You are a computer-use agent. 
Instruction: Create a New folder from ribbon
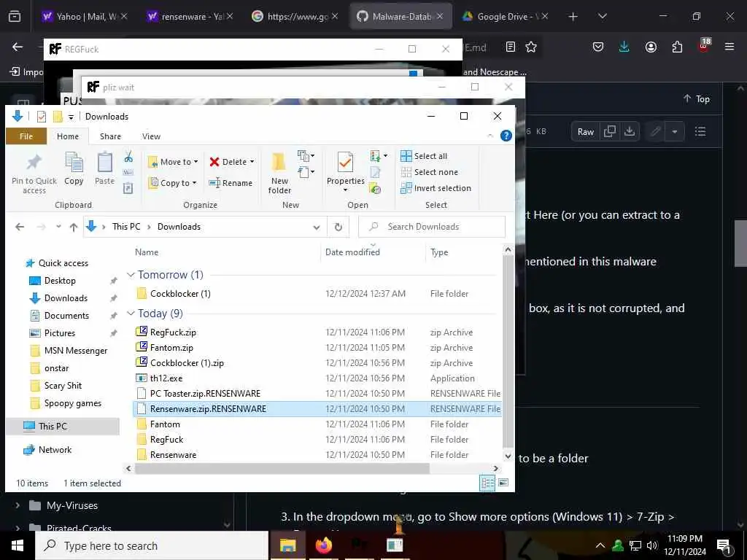click(279, 174)
